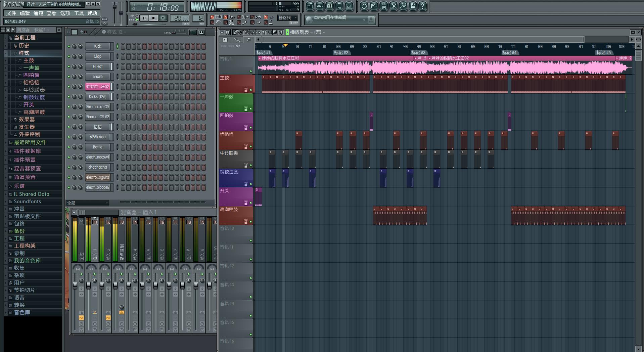Click the tempo display 120.000
Image resolution: width=644 pixels, height=352 pixels.
click(x=180, y=18)
